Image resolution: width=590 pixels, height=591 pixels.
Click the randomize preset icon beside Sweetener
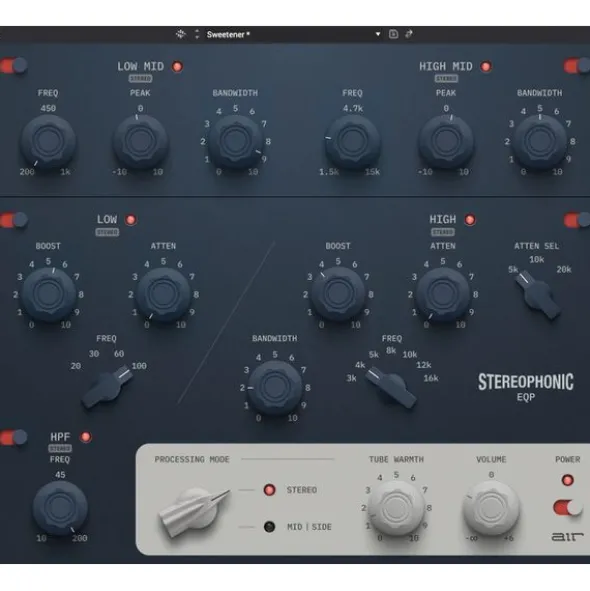pyautogui.click(x=181, y=34)
